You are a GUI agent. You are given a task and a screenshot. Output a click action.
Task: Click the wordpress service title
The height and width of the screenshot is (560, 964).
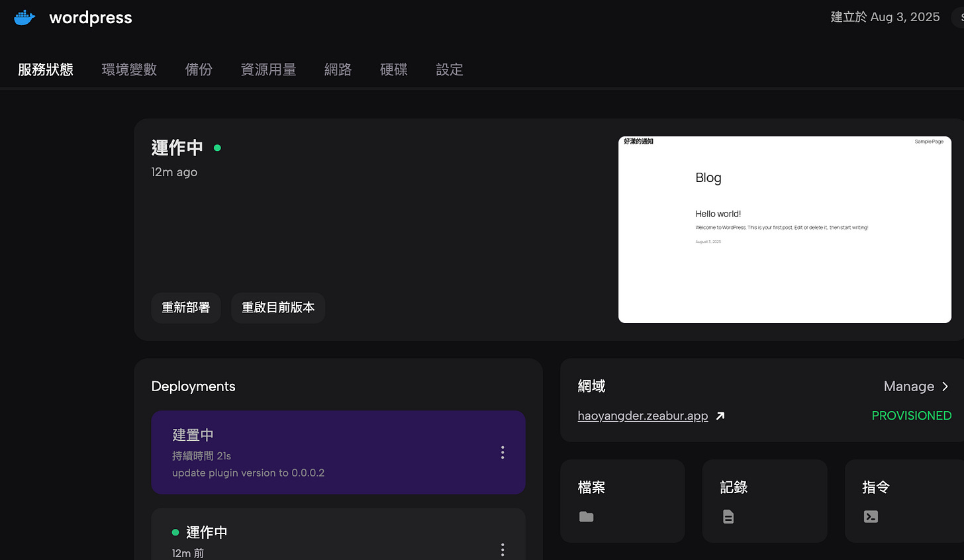click(x=91, y=18)
